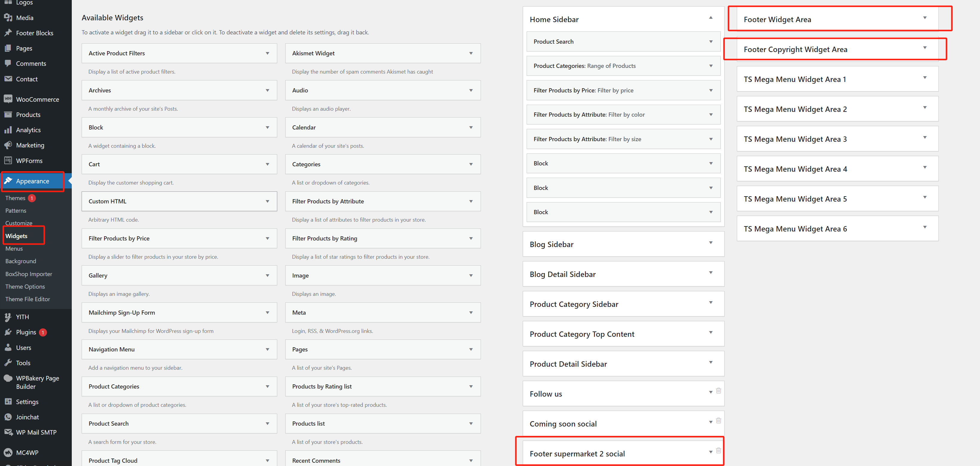Open Widgets under the Appearance menu
The width and height of the screenshot is (980, 466).
pos(16,236)
